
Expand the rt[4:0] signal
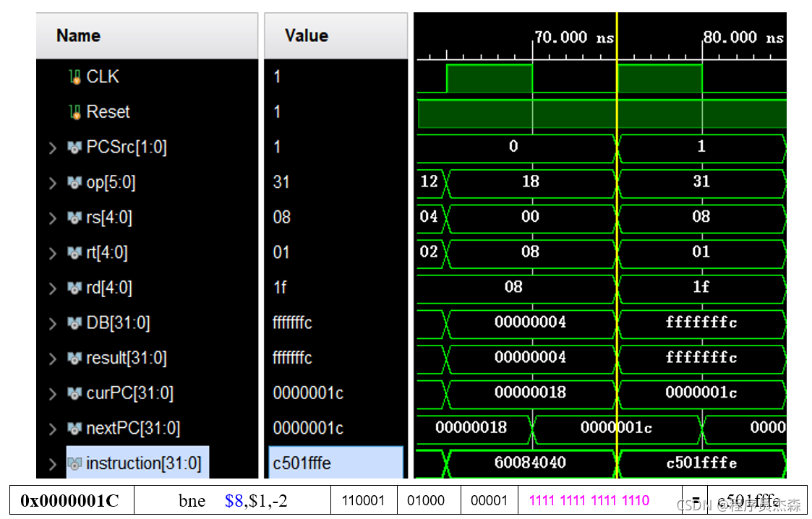(52, 254)
